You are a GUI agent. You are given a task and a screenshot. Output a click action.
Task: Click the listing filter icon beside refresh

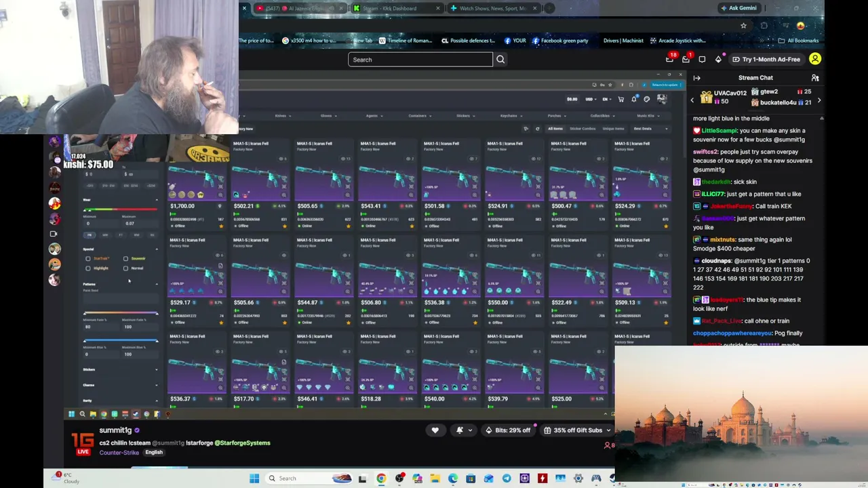[x=526, y=129]
